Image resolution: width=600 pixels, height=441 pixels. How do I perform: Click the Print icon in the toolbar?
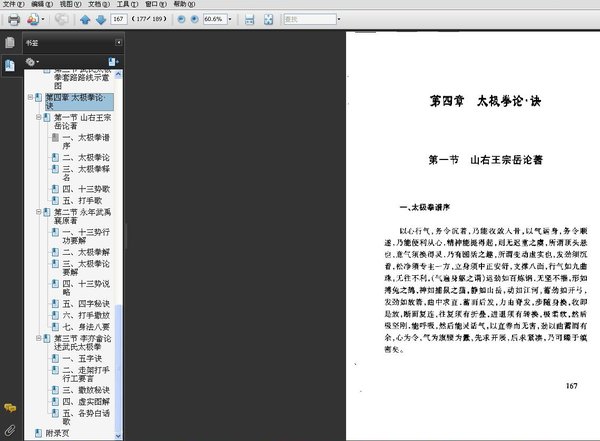(14, 19)
